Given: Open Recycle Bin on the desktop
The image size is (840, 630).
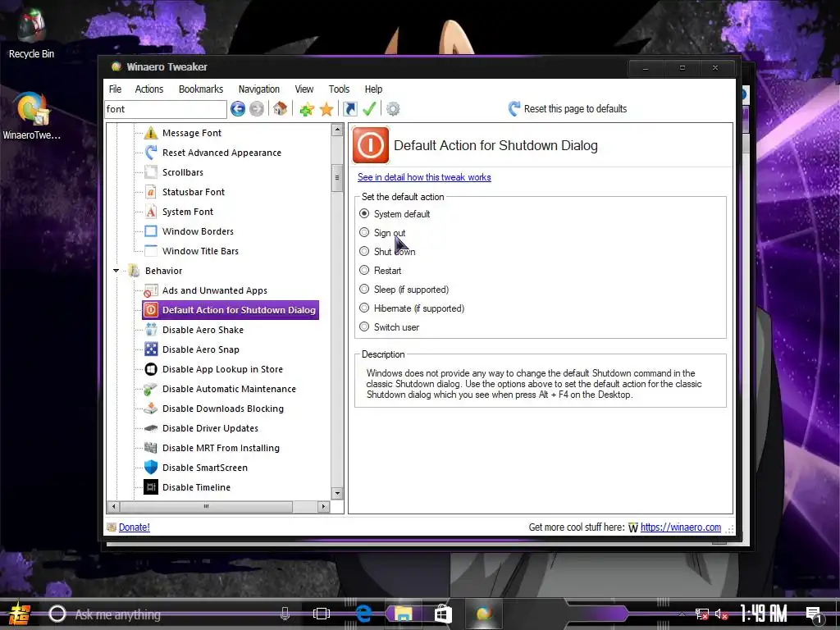Looking at the screenshot, I should (x=31, y=34).
